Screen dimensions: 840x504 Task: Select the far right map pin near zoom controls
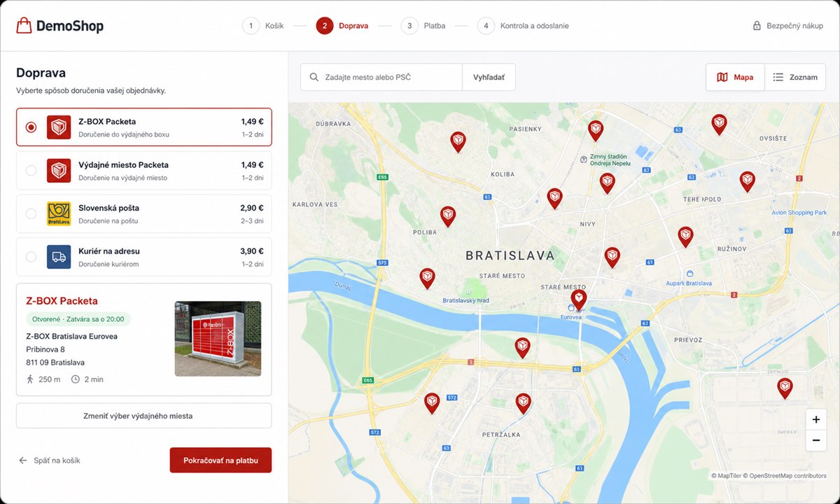click(x=785, y=387)
